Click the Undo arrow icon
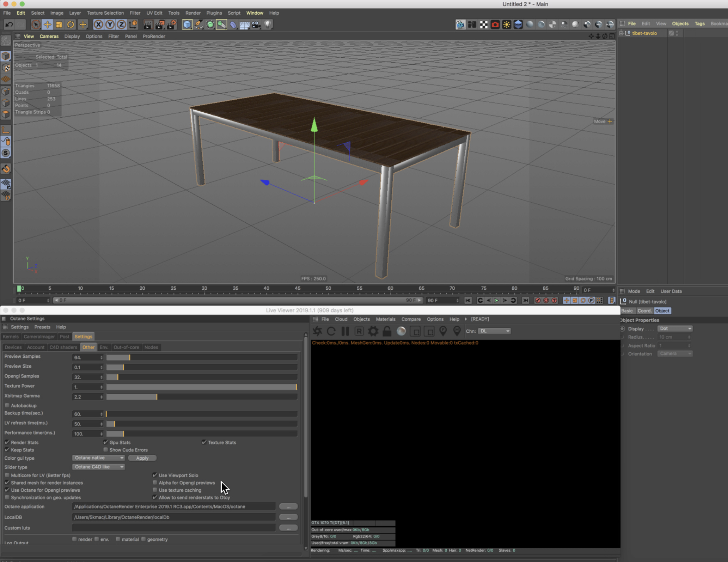This screenshot has height=562, width=728. [x=9, y=25]
